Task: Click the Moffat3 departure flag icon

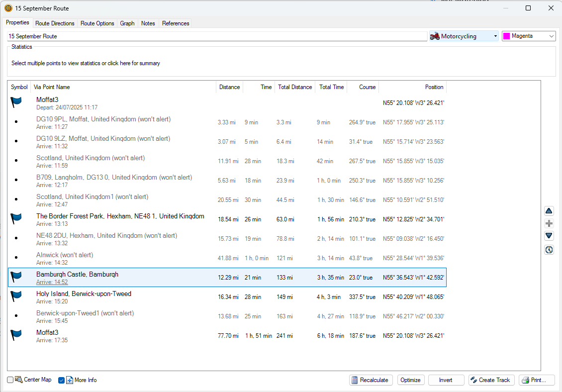Action: 16,102
